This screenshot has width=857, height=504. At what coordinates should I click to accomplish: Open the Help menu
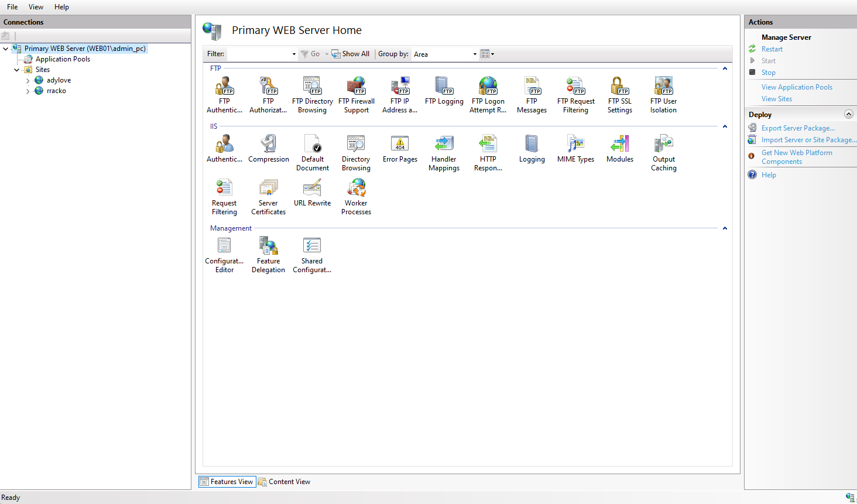[61, 7]
